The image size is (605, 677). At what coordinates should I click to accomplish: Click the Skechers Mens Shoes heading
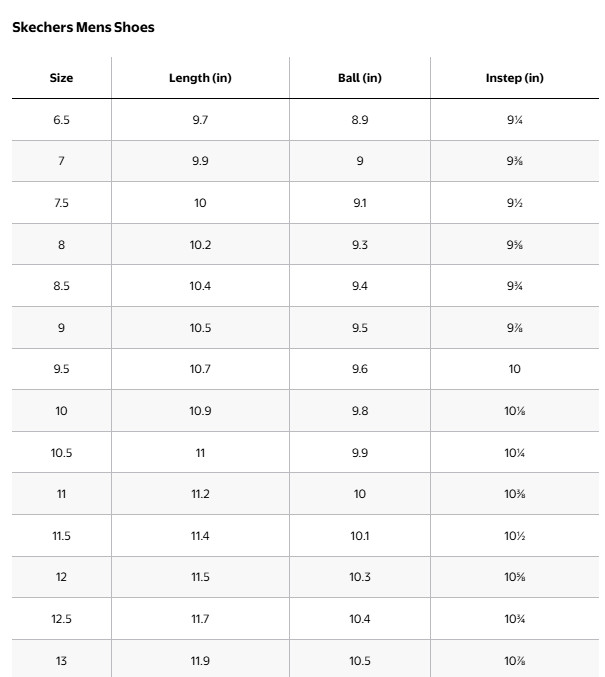click(83, 27)
